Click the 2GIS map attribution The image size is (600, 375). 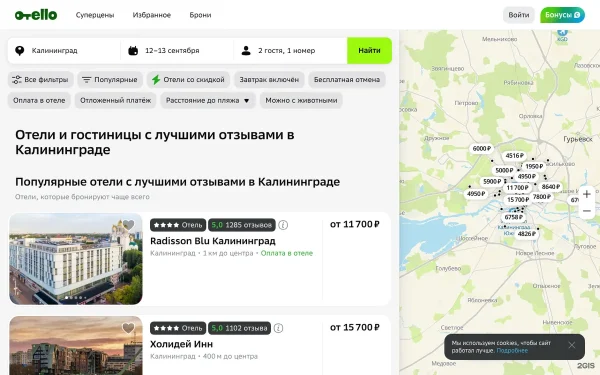(585, 366)
